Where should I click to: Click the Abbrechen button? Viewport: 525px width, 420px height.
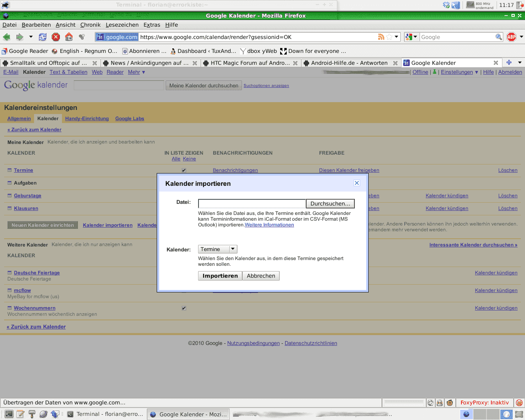point(261,276)
